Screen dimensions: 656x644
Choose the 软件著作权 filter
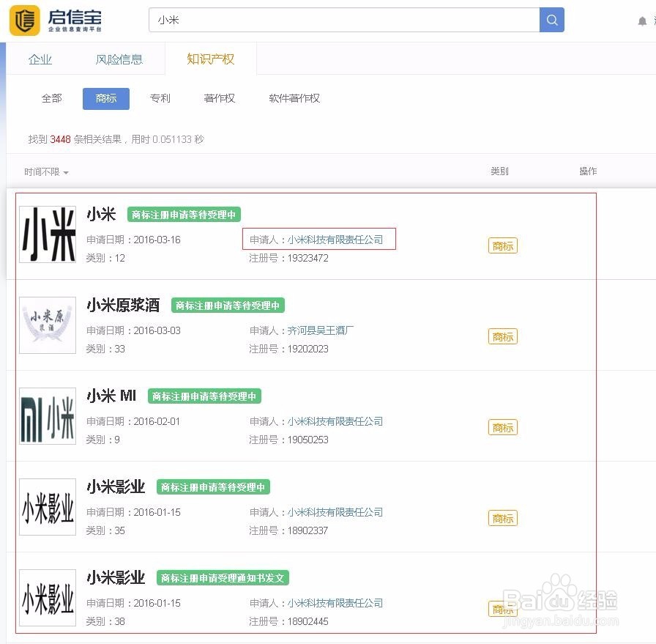[294, 98]
